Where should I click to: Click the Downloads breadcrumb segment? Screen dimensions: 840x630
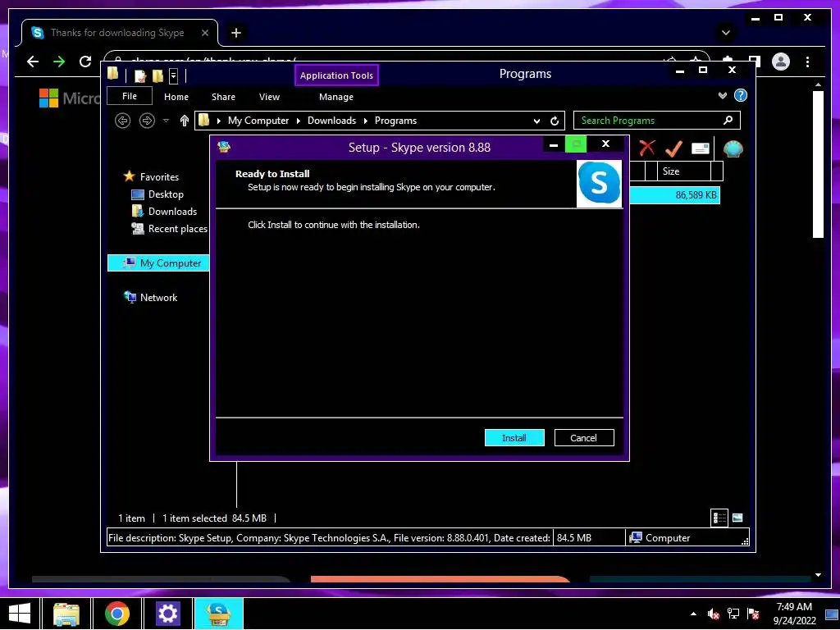[x=331, y=121]
